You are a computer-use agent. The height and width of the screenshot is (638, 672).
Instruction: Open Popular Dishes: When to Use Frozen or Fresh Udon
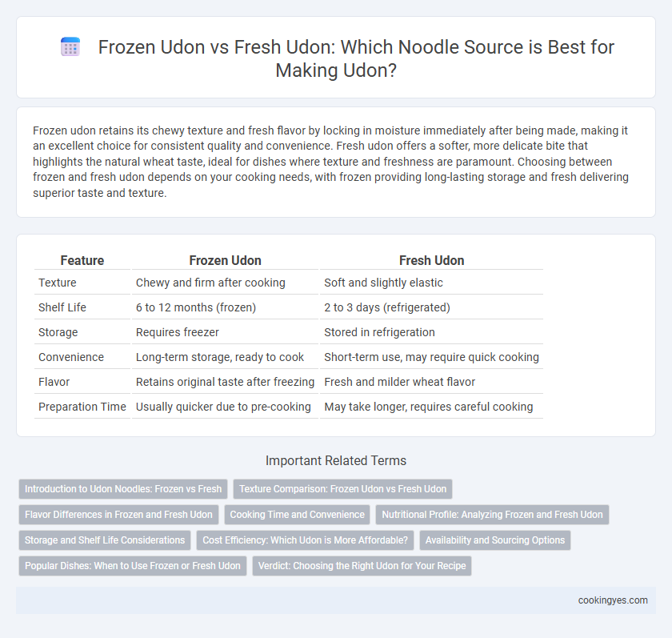(x=133, y=566)
